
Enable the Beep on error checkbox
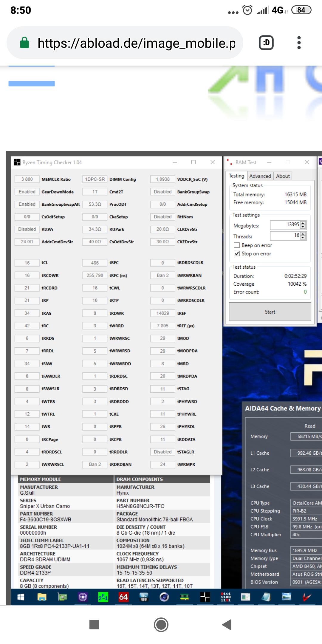coord(237,245)
